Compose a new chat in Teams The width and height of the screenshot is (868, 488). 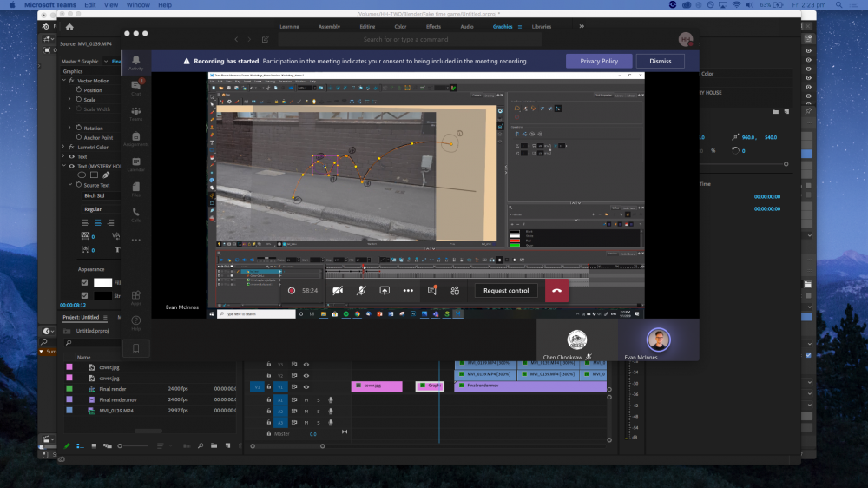click(265, 39)
